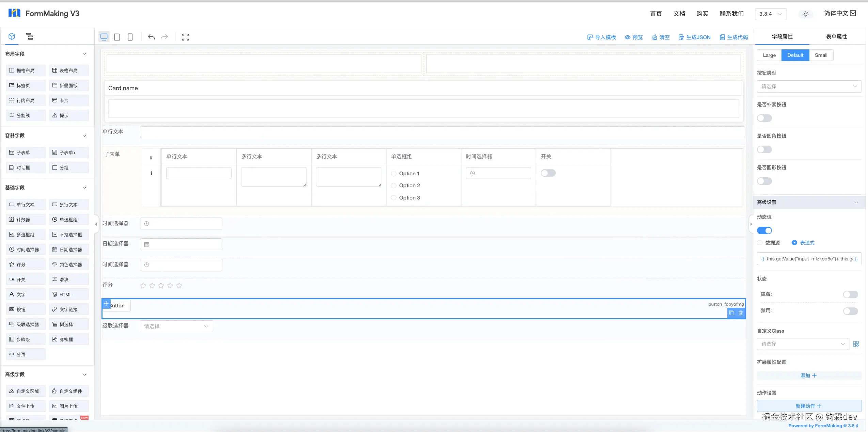Switch to the 表单属性 tab

836,37
